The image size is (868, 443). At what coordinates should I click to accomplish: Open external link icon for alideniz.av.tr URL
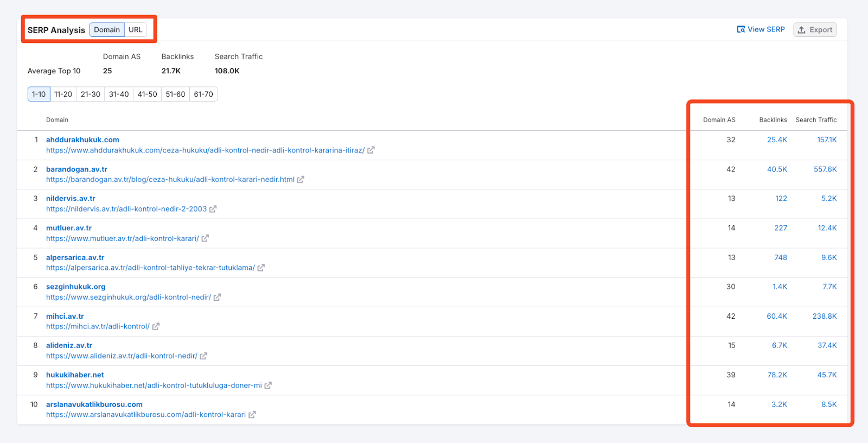coord(203,356)
